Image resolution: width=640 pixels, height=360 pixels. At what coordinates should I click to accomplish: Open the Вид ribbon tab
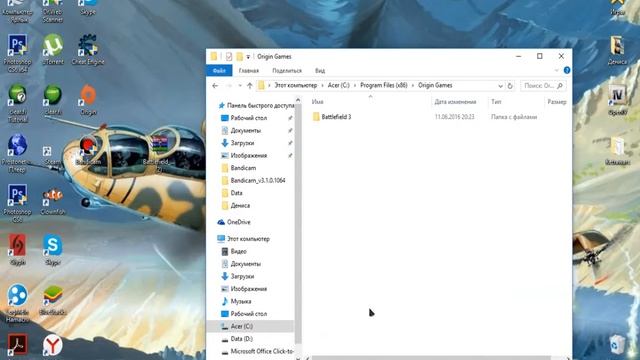coord(320,71)
